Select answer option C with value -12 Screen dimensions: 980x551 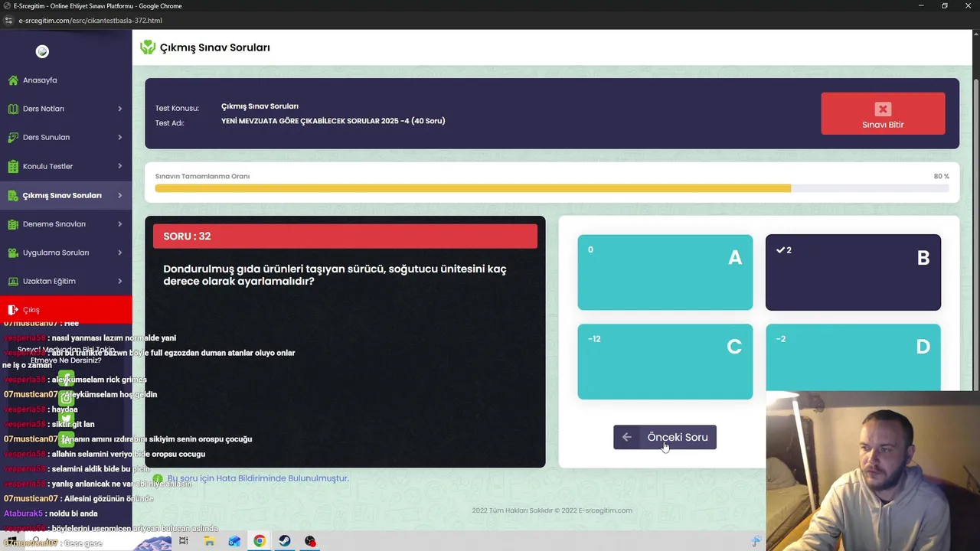coord(665,361)
